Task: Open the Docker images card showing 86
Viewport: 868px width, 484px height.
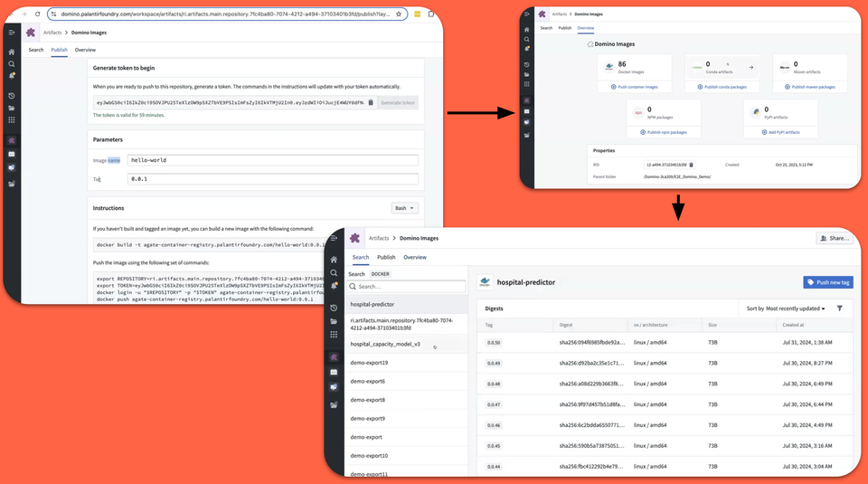Action: [635, 67]
